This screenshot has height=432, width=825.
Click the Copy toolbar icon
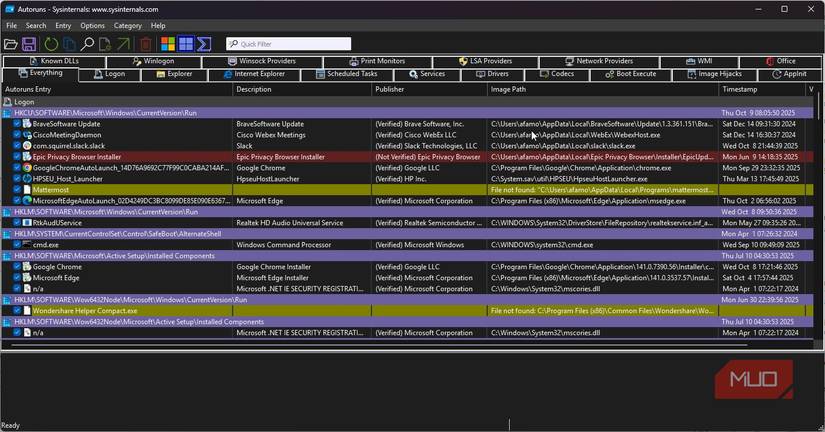click(x=69, y=44)
